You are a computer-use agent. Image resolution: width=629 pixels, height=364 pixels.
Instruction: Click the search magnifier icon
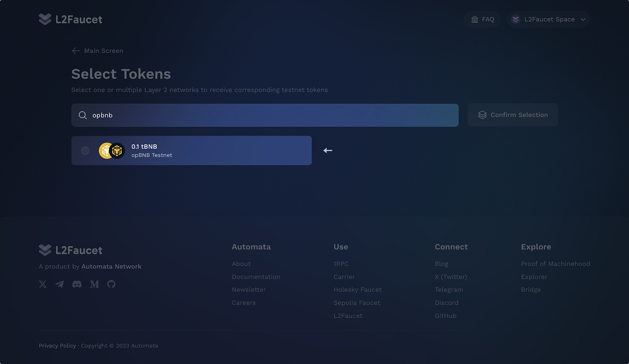point(83,115)
